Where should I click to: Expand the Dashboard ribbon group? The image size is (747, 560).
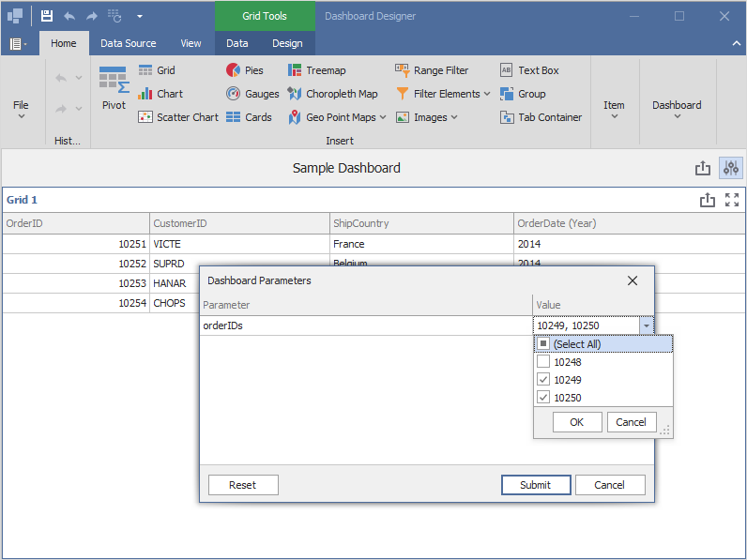point(677,109)
